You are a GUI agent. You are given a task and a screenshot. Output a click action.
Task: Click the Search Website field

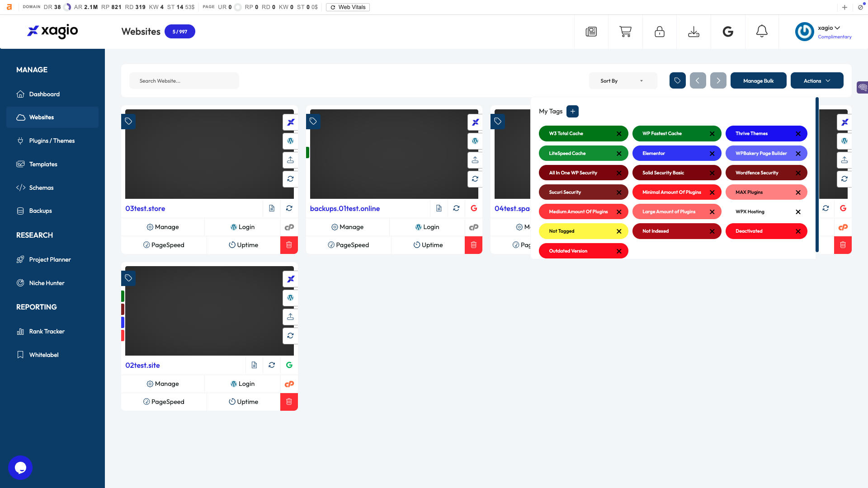(184, 81)
